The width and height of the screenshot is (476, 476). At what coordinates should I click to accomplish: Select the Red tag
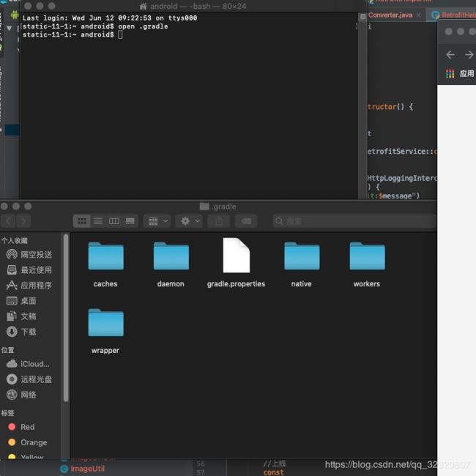coord(21,427)
